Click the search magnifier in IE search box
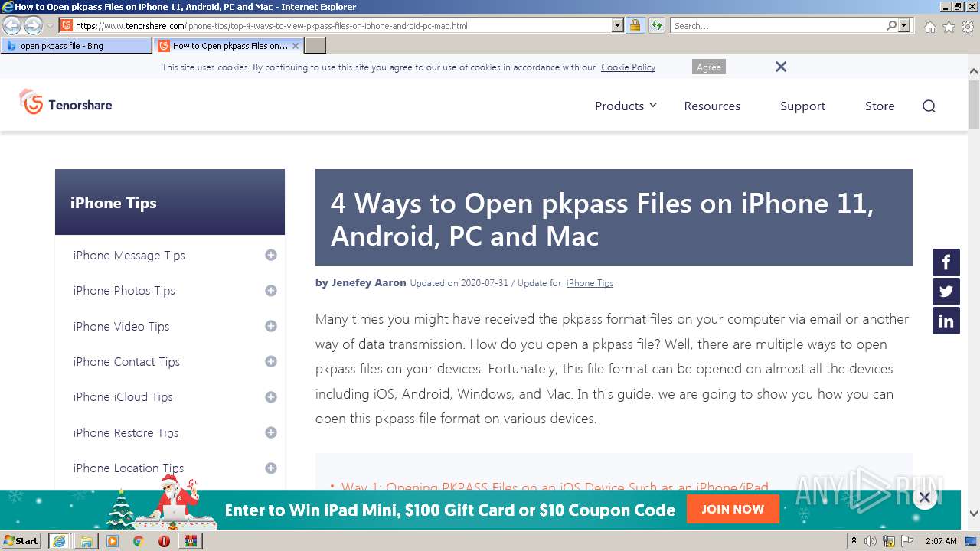Viewport: 980px width, 551px height. (x=891, y=25)
